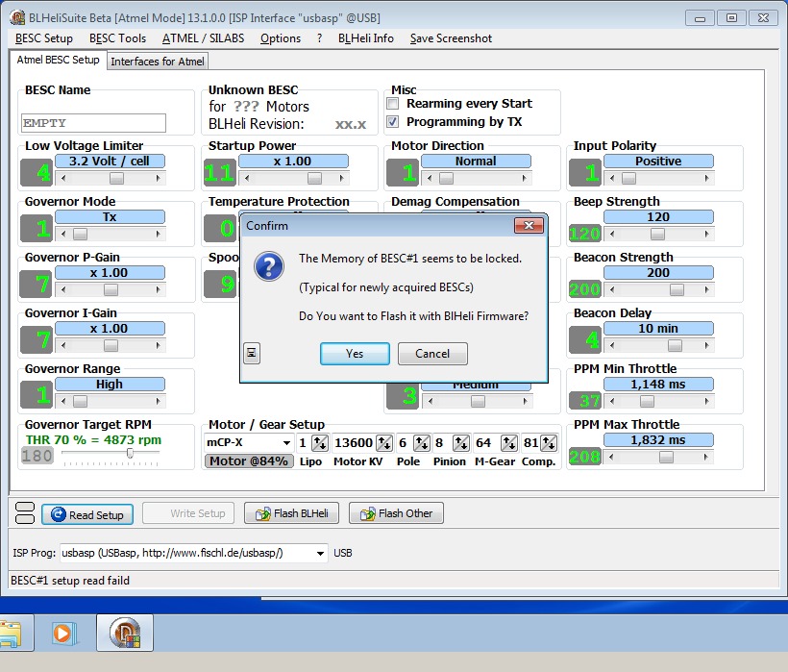Open the ISP Prog usbasp dropdown
This screenshot has height=672, width=788.
[320, 554]
